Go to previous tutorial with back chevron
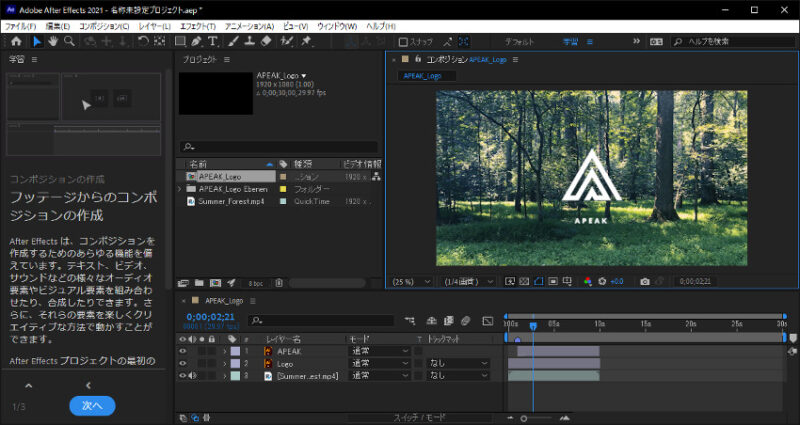The width and height of the screenshot is (800, 425). (88, 386)
